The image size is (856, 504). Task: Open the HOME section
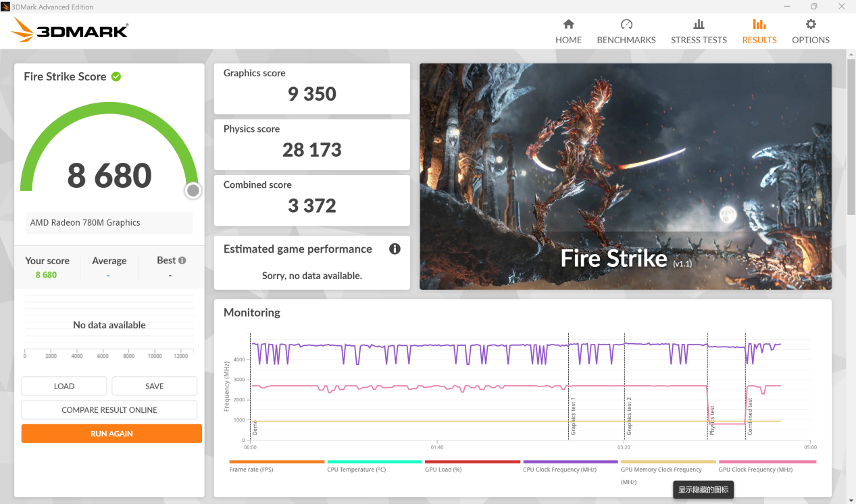568,31
